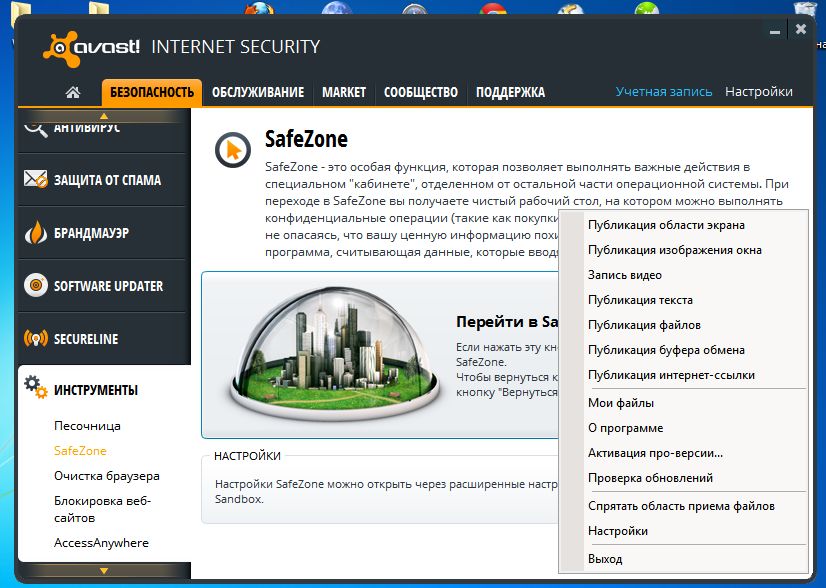Open Блокировка веб-сайтов in sidebar
Image resolution: width=826 pixels, height=588 pixels.
[x=102, y=509]
